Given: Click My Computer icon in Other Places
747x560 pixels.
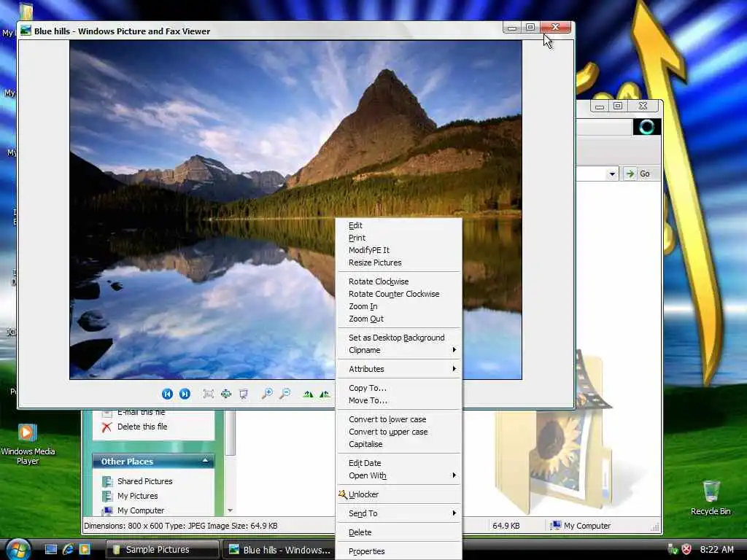Looking at the screenshot, I should pyautogui.click(x=108, y=510).
